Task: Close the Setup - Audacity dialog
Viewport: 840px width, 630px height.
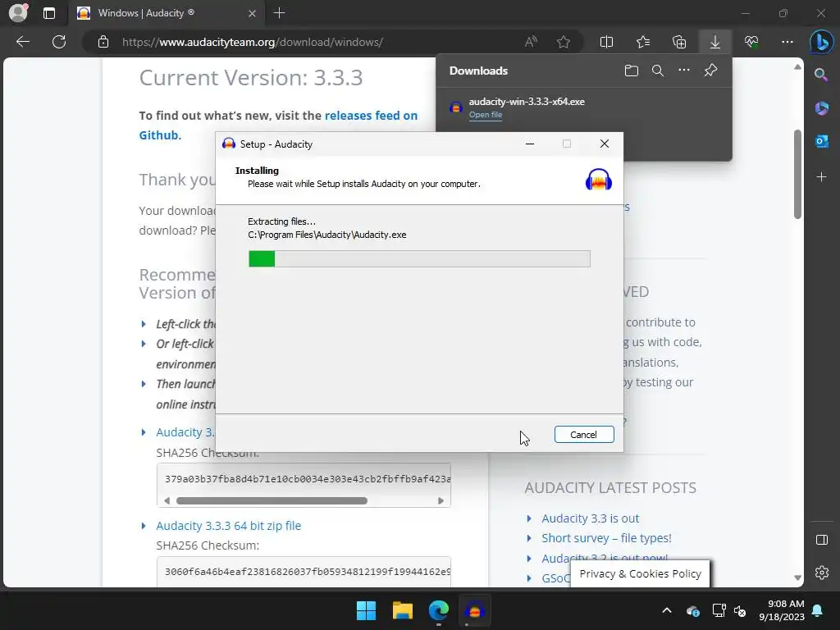Action: (605, 144)
